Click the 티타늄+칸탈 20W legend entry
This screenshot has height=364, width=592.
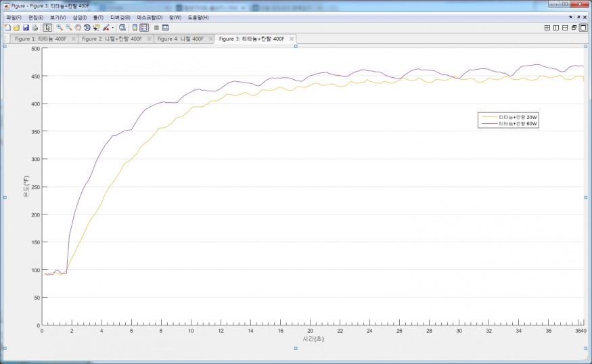[x=518, y=118]
